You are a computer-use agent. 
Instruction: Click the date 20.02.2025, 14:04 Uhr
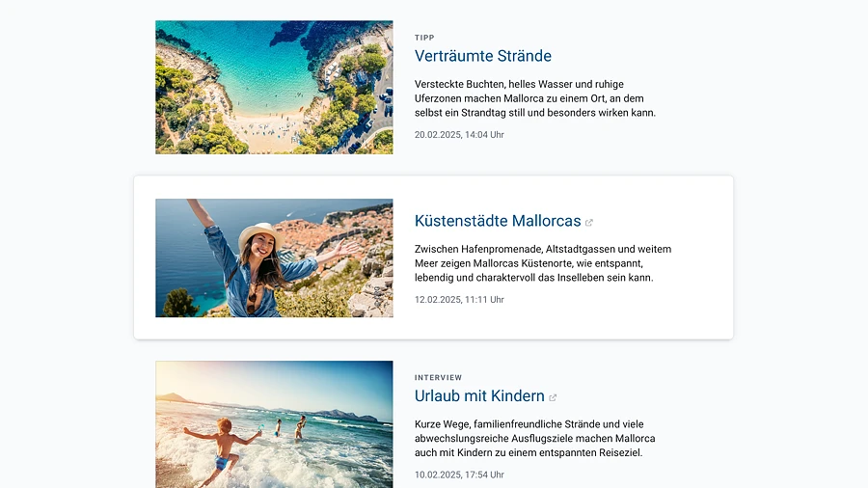(459, 134)
